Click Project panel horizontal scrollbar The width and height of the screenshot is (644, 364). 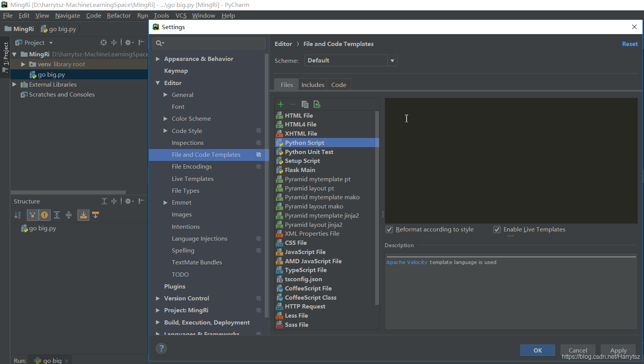click(x=68, y=192)
